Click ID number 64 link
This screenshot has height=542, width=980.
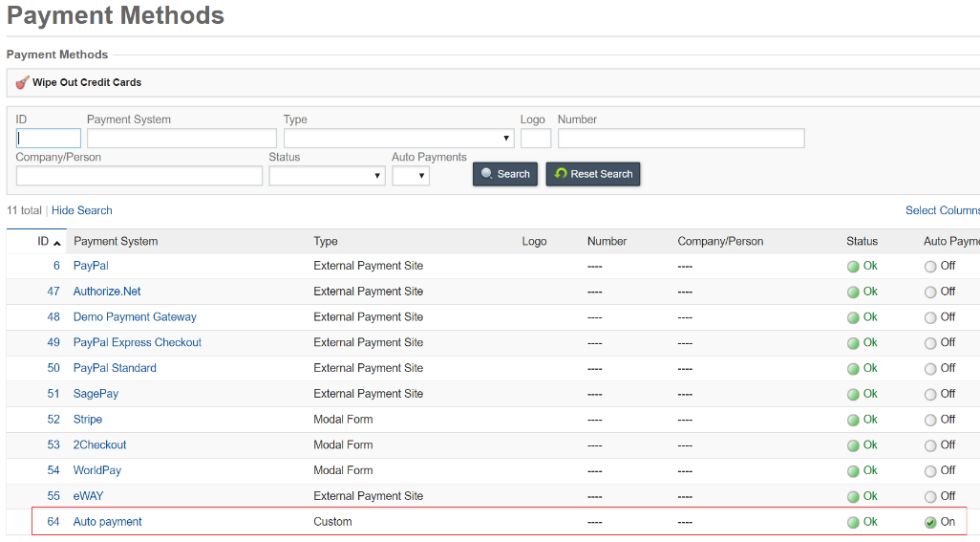coord(53,522)
